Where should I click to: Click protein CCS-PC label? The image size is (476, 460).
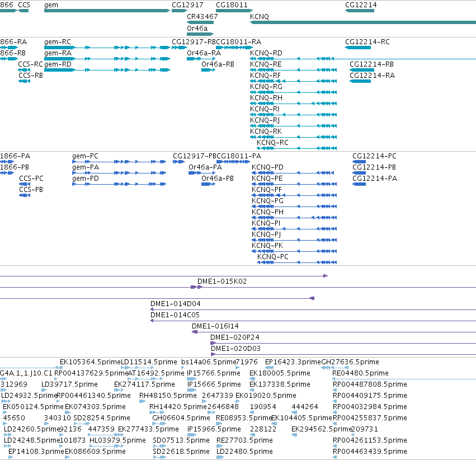(x=31, y=179)
